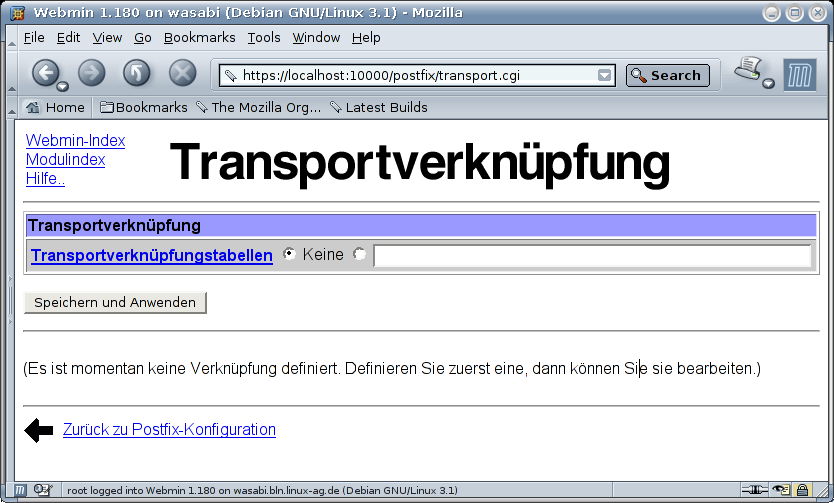The image size is (834, 503).
Task: Click the security padlock icon
Action: click(x=802, y=490)
